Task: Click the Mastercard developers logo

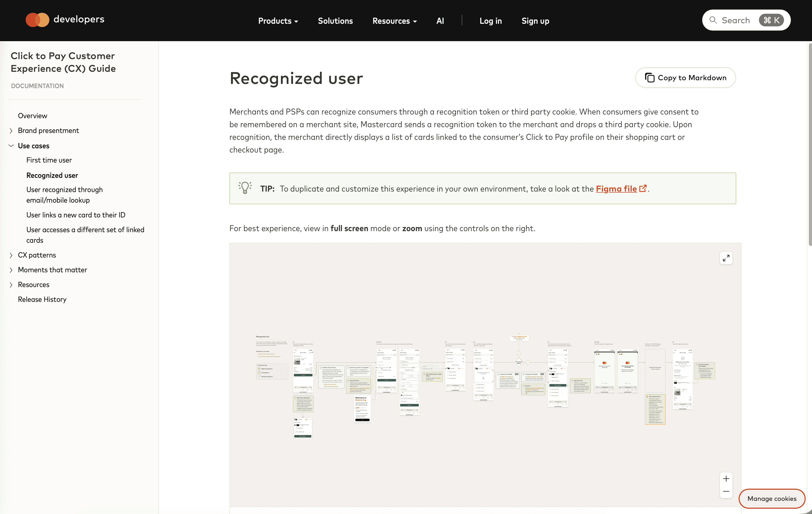Action: pyautogui.click(x=65, y=20)
